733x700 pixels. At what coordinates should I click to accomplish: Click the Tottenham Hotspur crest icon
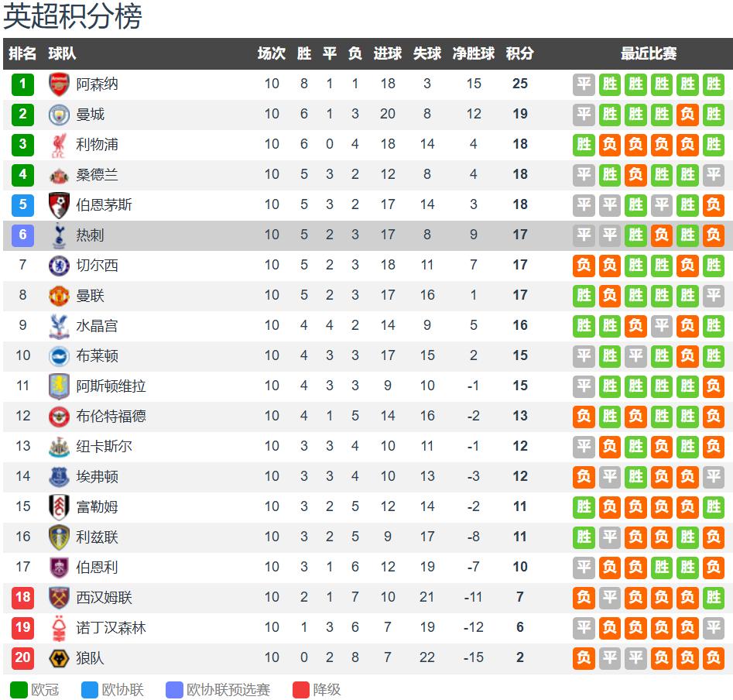(59, 235)
